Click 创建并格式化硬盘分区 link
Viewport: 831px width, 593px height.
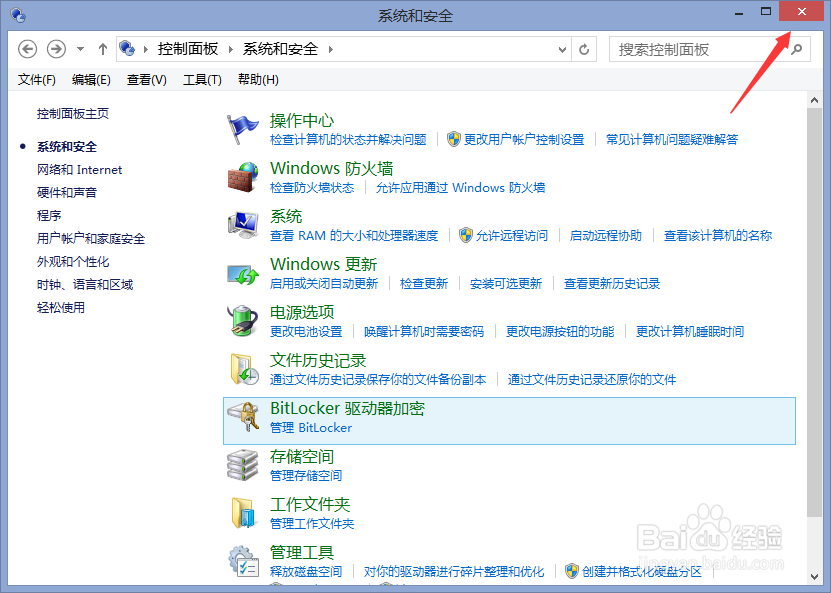pos(642,571)
